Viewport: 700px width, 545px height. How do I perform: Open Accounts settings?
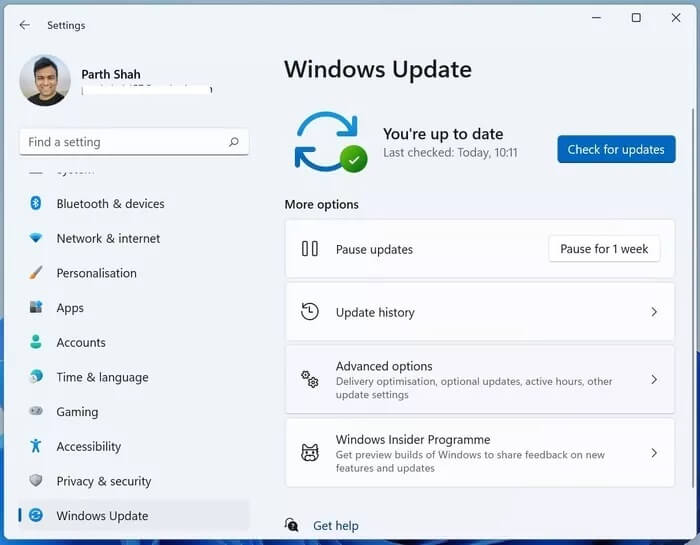(x=134, y=342)
